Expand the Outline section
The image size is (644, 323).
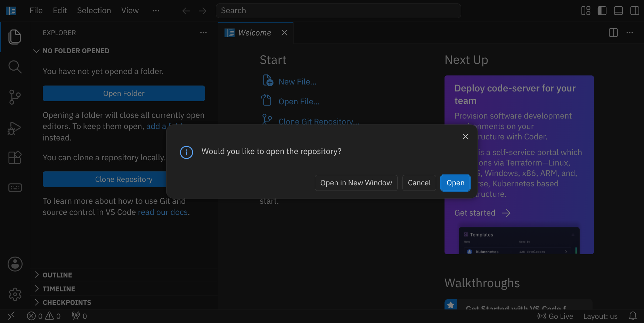(x=124, y=275)
